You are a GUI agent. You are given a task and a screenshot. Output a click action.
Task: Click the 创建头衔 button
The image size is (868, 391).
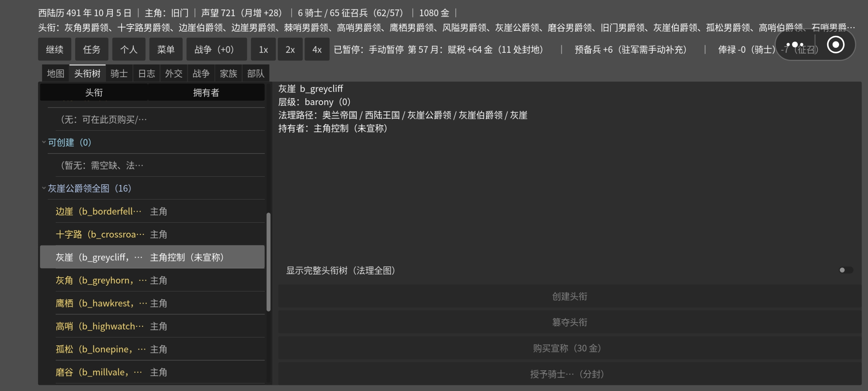(570, 297)
